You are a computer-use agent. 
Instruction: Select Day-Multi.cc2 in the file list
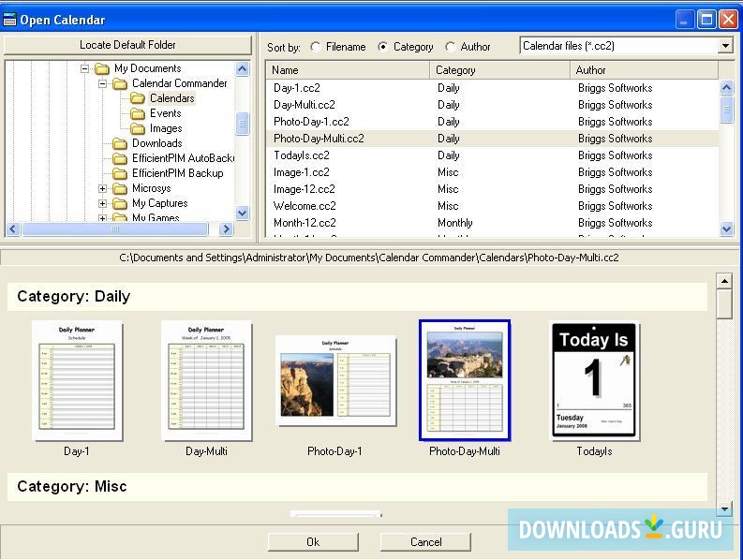pyautogui.click(x=492, y=105)
